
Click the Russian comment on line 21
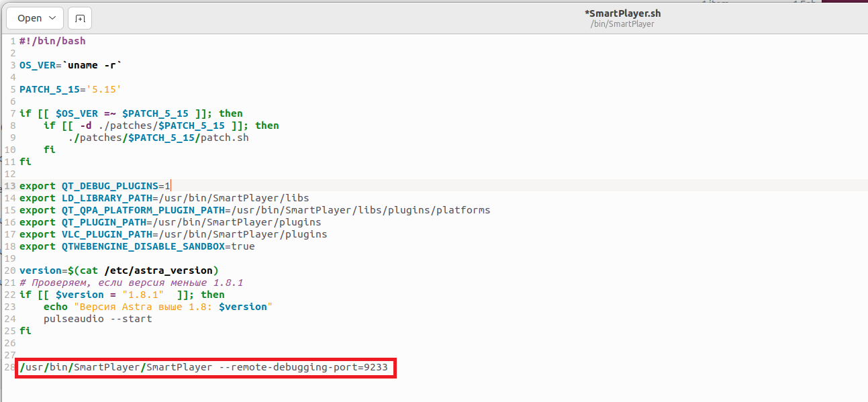[x=131, y=283]
